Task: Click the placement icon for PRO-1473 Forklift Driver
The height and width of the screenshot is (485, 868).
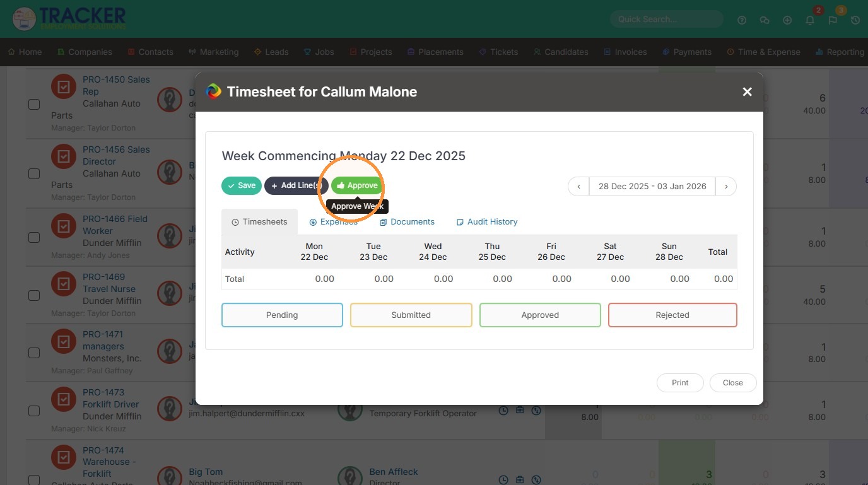Action: [64, 400]
